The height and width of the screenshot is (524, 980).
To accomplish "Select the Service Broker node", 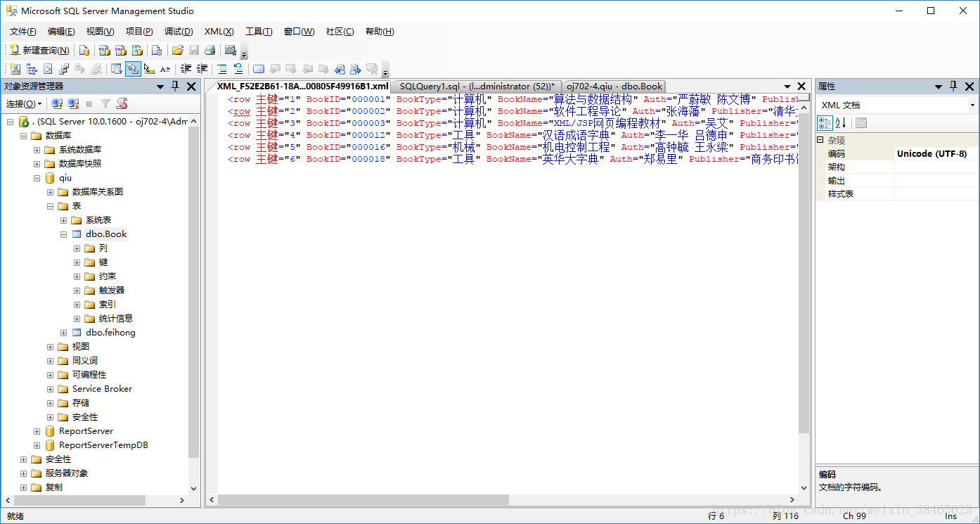I will pos(102,389).
